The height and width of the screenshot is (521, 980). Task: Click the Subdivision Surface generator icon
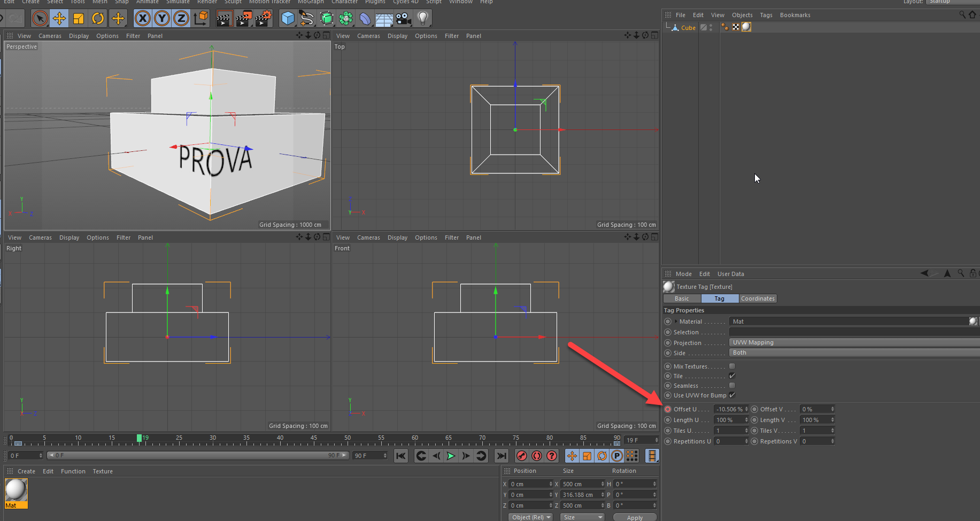326,19
